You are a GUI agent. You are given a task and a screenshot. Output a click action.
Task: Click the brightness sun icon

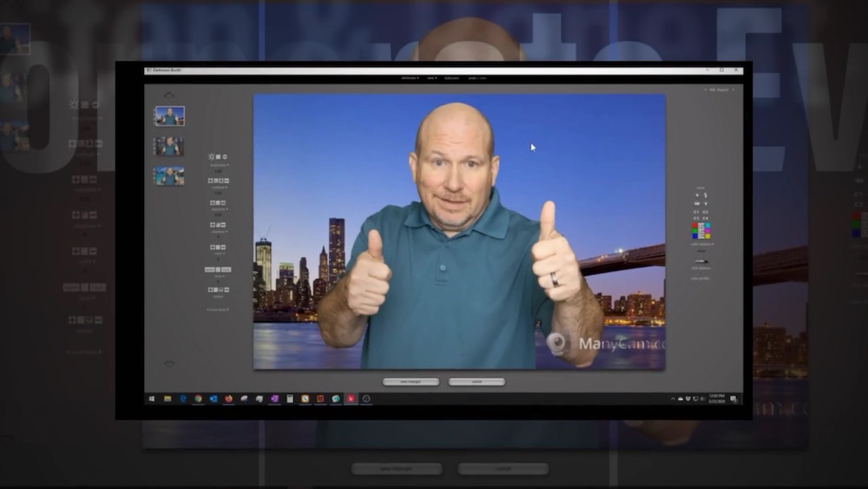pos(211,156)
